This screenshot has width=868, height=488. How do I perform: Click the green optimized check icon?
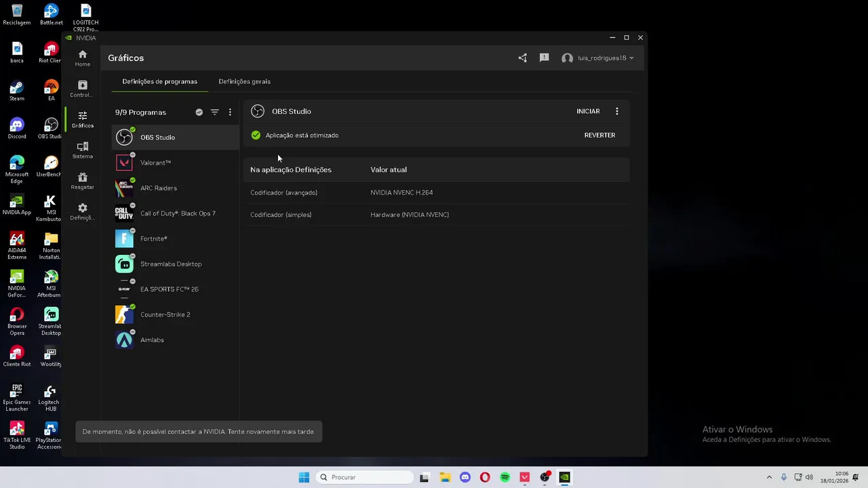tap(256, 135)
